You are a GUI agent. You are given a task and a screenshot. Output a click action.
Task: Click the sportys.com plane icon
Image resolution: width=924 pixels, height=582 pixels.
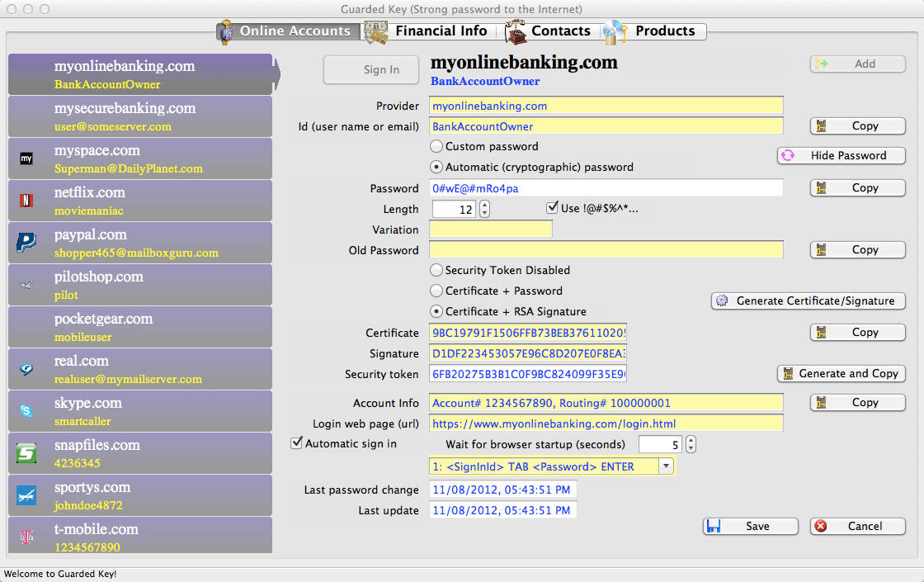26,495
